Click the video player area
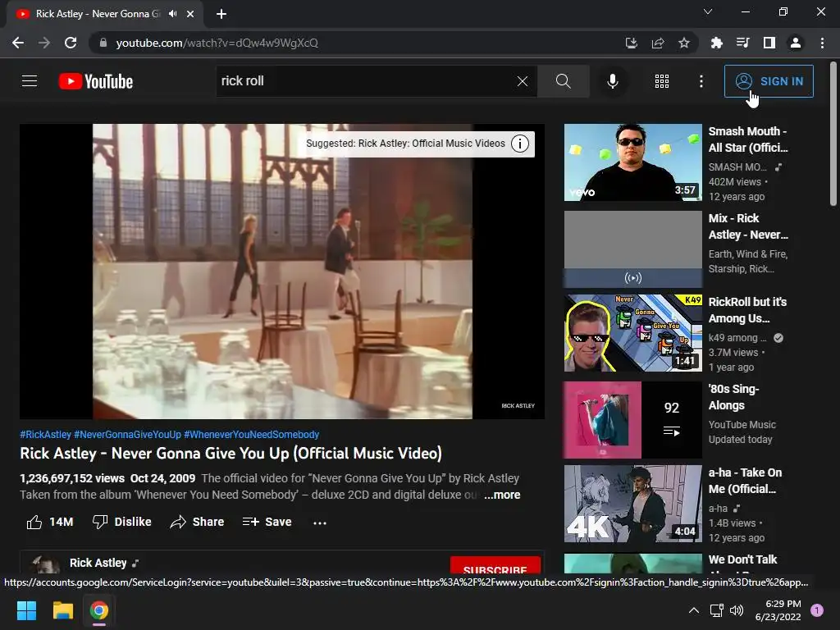The height and width of the screenshot is (630, 840). [x=282, y=271]
